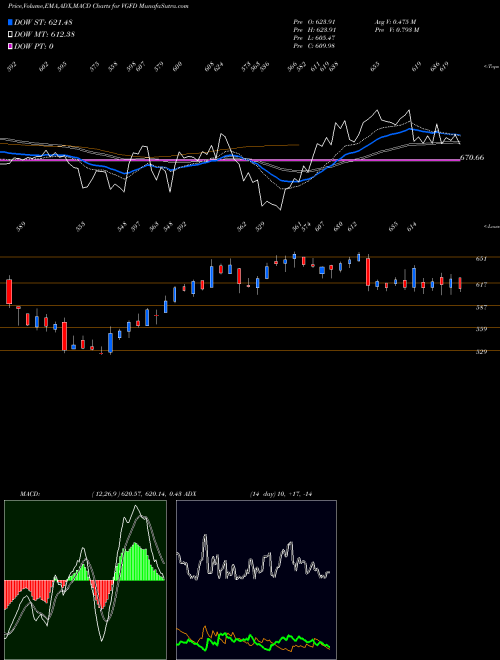500x660 pixels.
Task: Click the ADX '(14 day)' values text
Action: pos(280,494)
